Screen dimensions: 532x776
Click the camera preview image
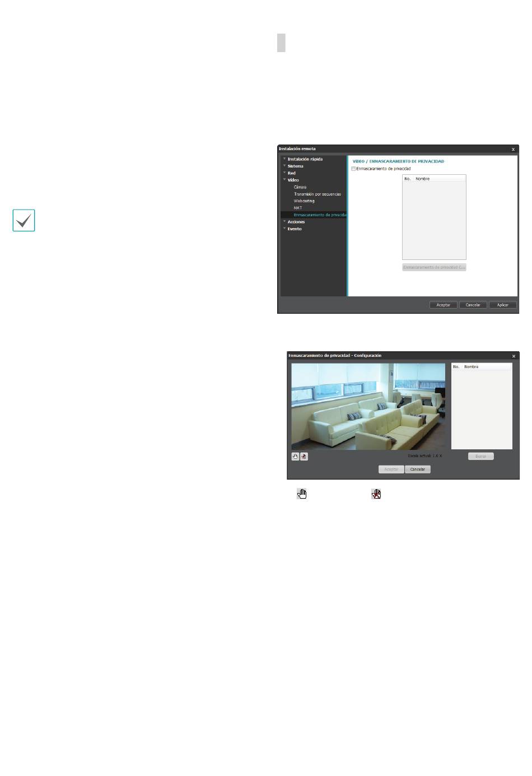pyautogui.click(x=368, y=406)
